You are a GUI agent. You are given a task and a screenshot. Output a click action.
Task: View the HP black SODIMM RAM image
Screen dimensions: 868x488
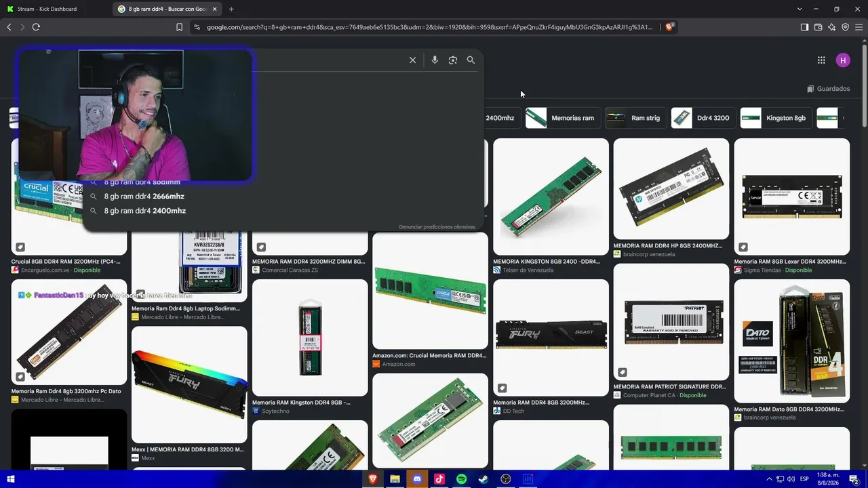[x=671, y=189]
